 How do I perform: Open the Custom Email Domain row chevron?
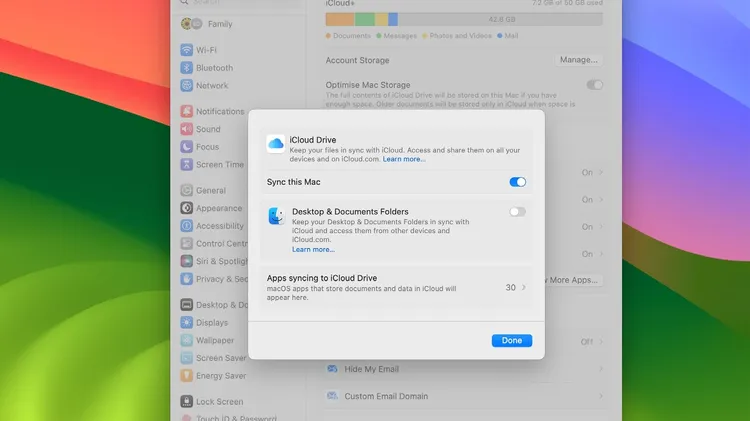(601, 396)
